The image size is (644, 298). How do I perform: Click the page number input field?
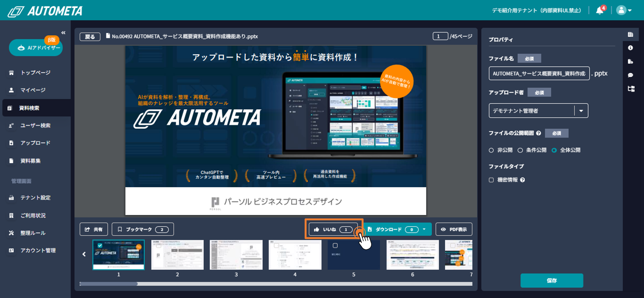[x=440, y=36]
